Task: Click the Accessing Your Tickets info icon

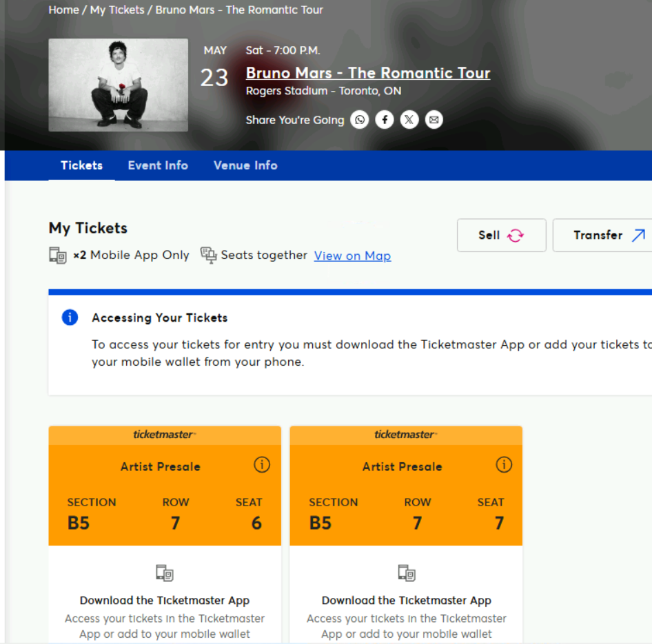Action: point(70,318)
